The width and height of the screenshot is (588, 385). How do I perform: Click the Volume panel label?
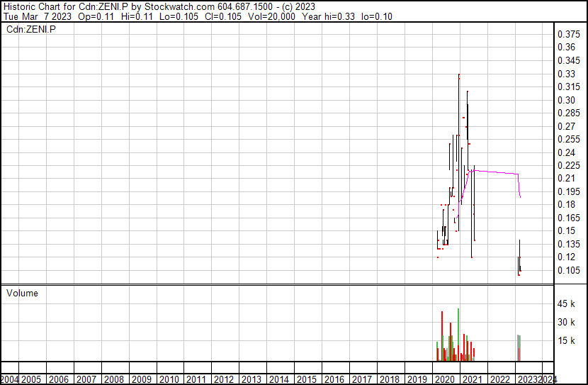(x=22, y=293)
